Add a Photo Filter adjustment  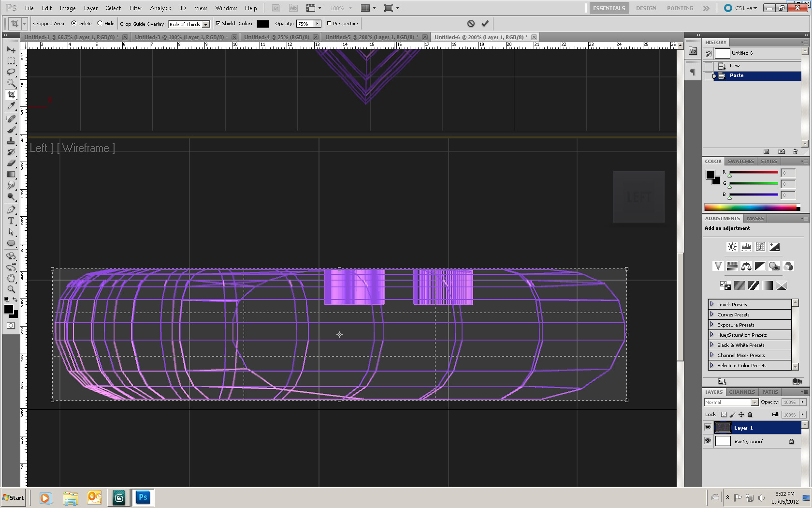pos(774,266)
